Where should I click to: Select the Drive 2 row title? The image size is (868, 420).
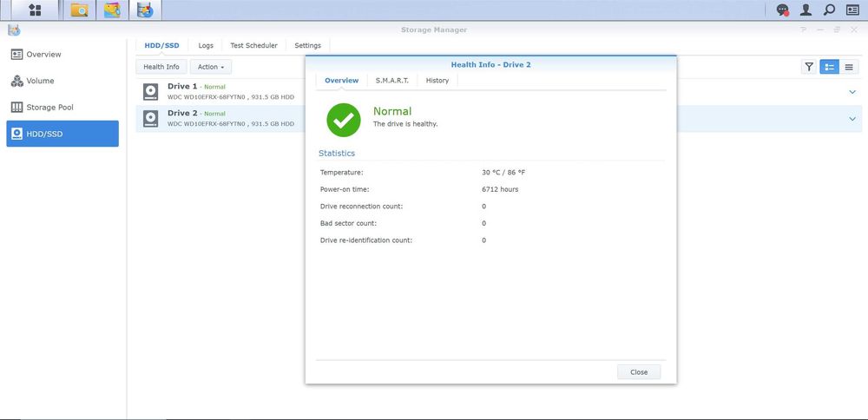[x=182, y=113]
